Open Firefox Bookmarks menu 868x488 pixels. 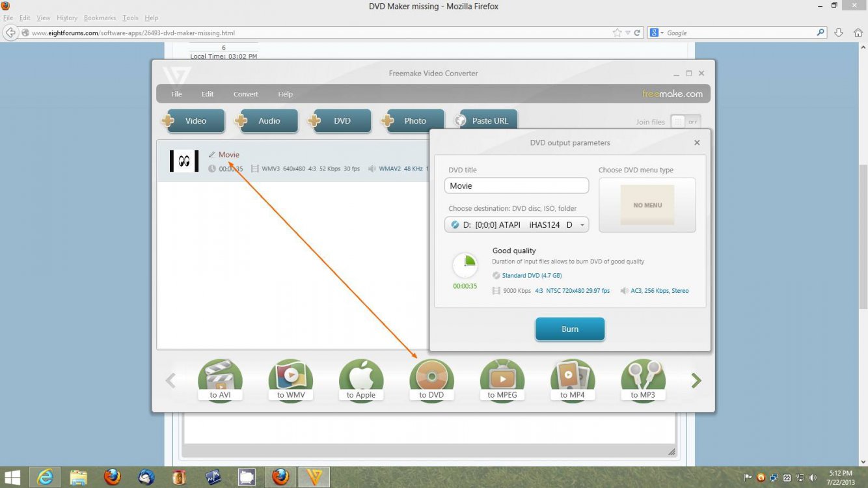tap(100, 18)
